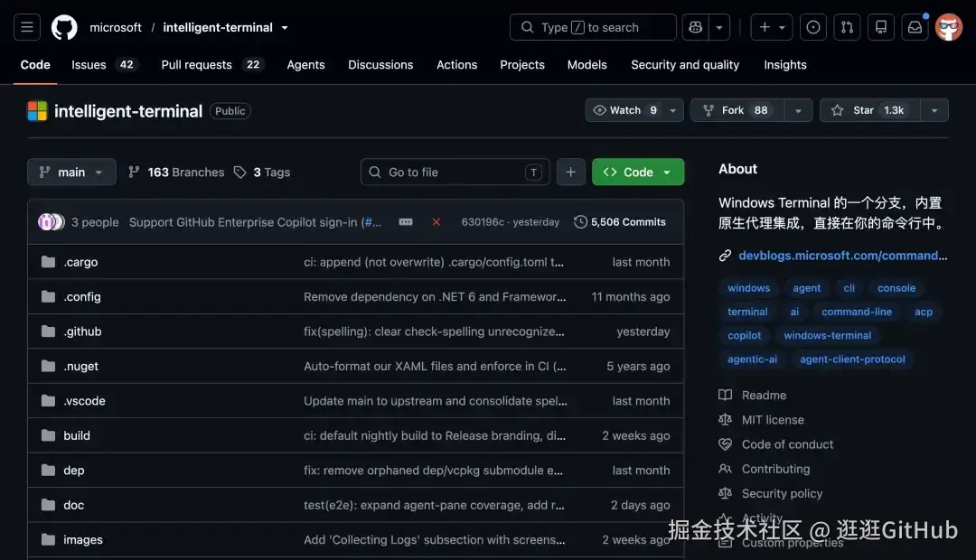This screenshot has height=560, width=976.
Task: Select the windows topic tag
Action: 749,288
